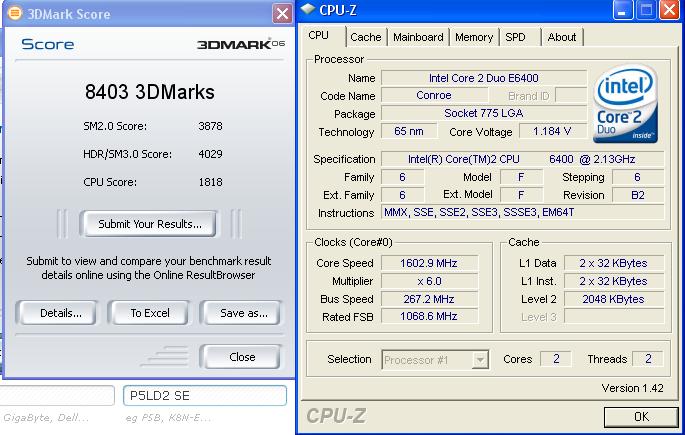
Task: Open the Mainboard tab
Action: 418,37
